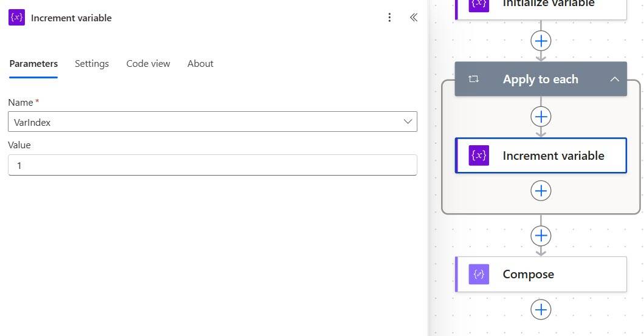This screenshot has width=644, height=336.
Task: Click into the Value input field
Action: pos(213,165)
